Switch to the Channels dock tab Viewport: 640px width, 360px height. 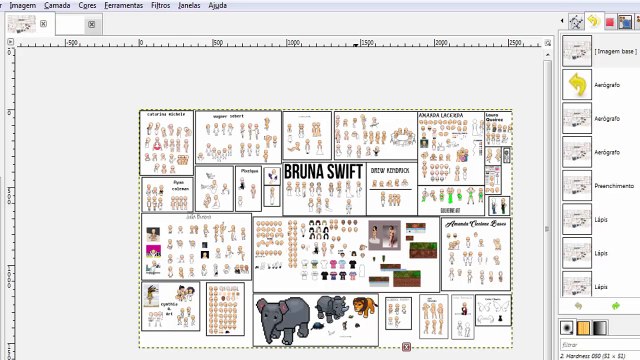[610, 22]
